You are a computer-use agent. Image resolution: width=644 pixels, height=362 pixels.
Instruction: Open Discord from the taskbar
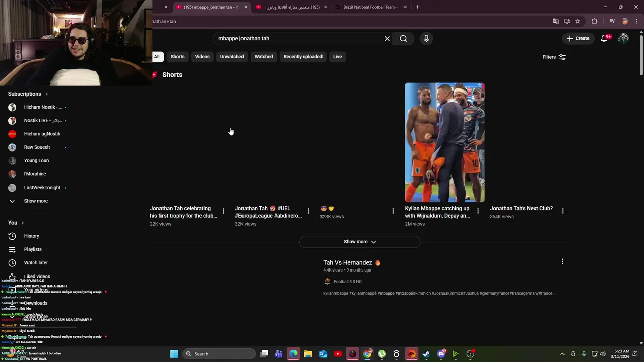click(441, 354)
